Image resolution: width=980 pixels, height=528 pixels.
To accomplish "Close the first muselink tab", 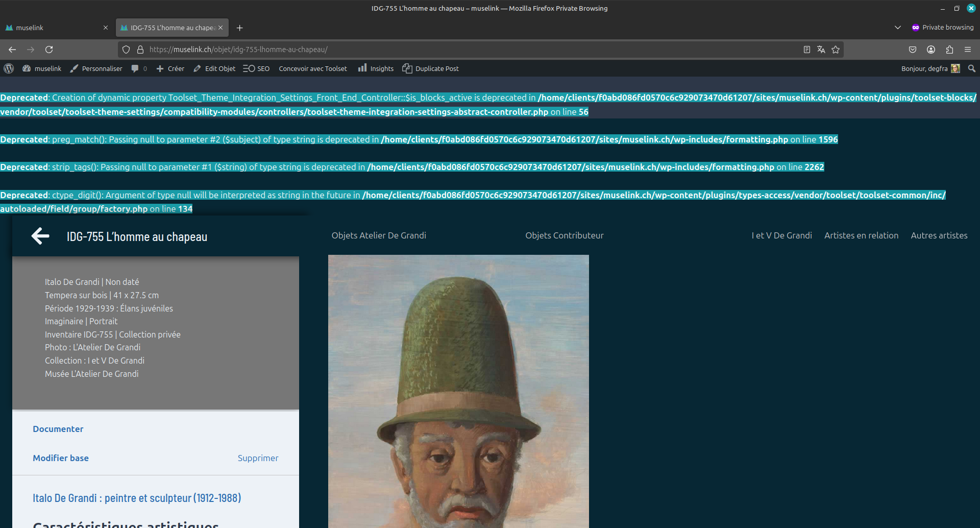I will click(106, 28).
